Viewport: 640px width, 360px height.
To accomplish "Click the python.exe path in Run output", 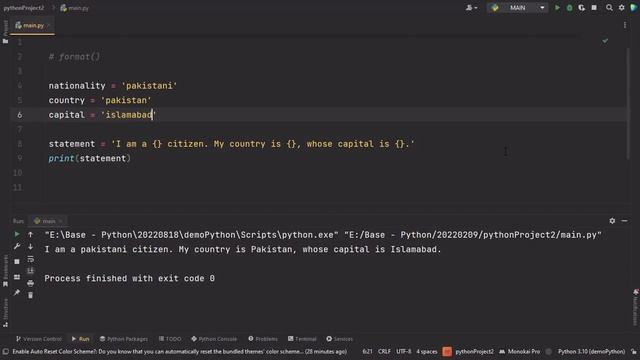I will click(191, 235).
